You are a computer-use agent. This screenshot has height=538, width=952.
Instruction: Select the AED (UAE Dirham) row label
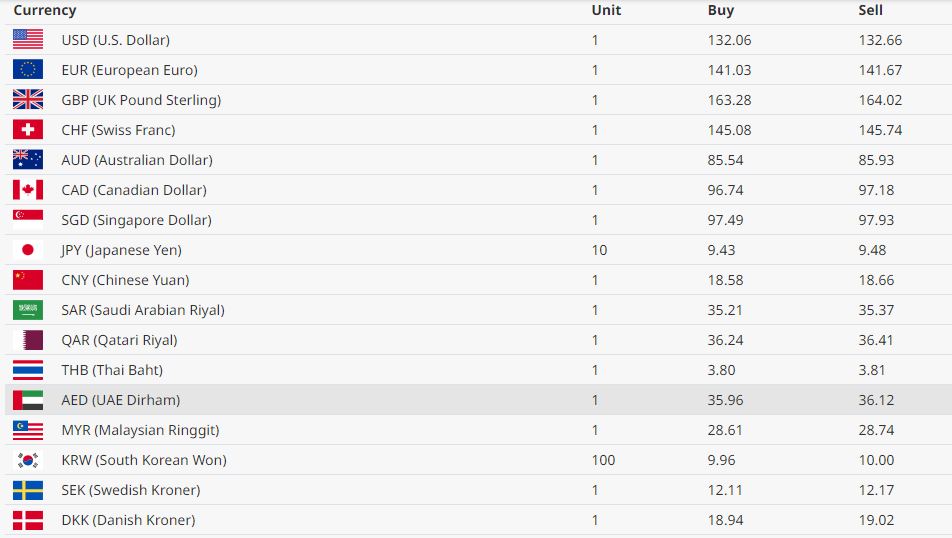coord(120,400)
